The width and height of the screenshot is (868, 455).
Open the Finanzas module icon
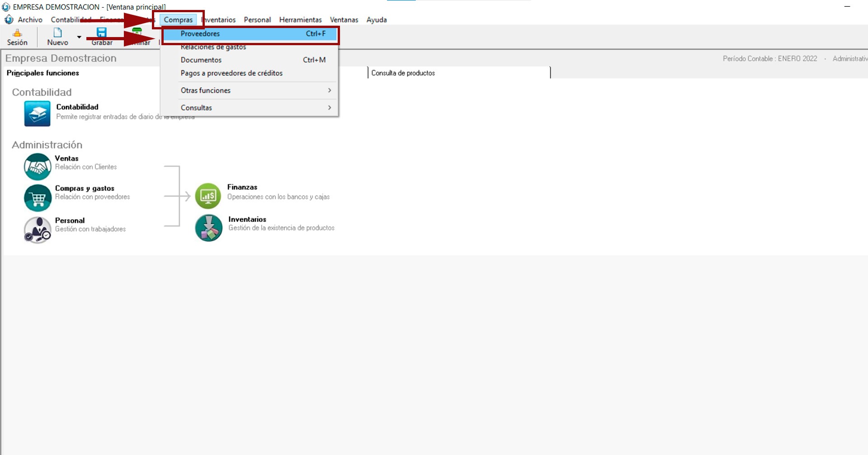point(208,196)
